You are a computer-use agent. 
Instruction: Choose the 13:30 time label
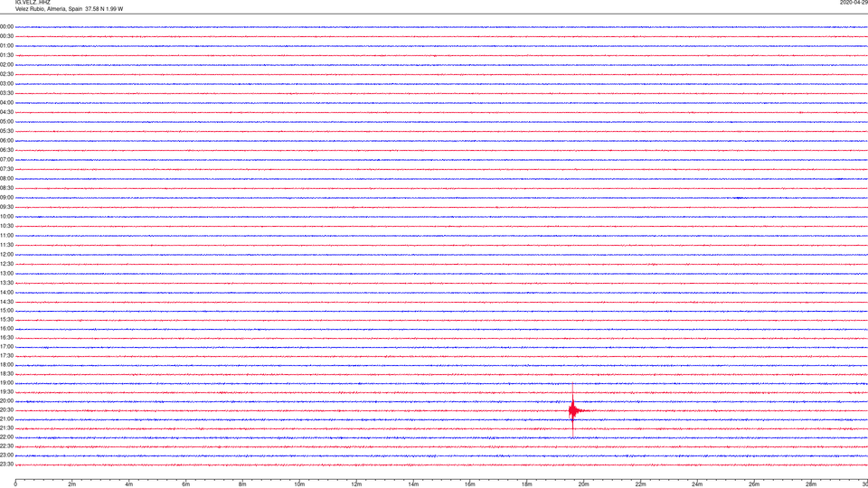pyautogui.click(x=6, y=283)
